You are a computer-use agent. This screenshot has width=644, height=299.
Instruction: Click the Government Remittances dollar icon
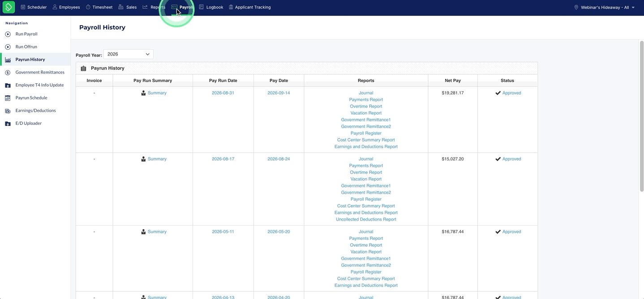8,72
